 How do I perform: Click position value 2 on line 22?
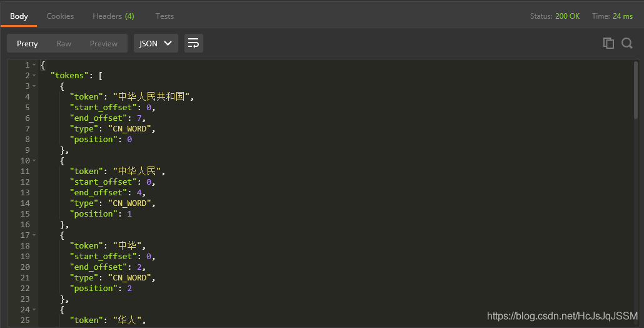click(129, 288)
